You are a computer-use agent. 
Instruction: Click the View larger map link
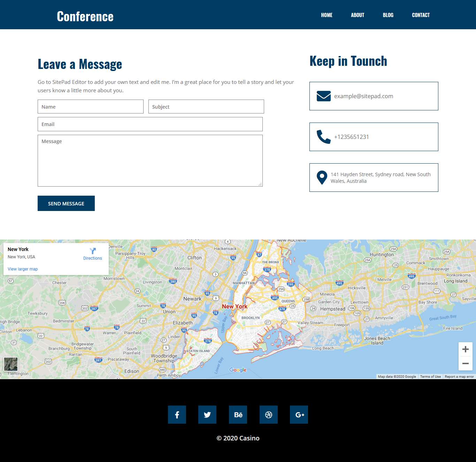click(23, 269)
